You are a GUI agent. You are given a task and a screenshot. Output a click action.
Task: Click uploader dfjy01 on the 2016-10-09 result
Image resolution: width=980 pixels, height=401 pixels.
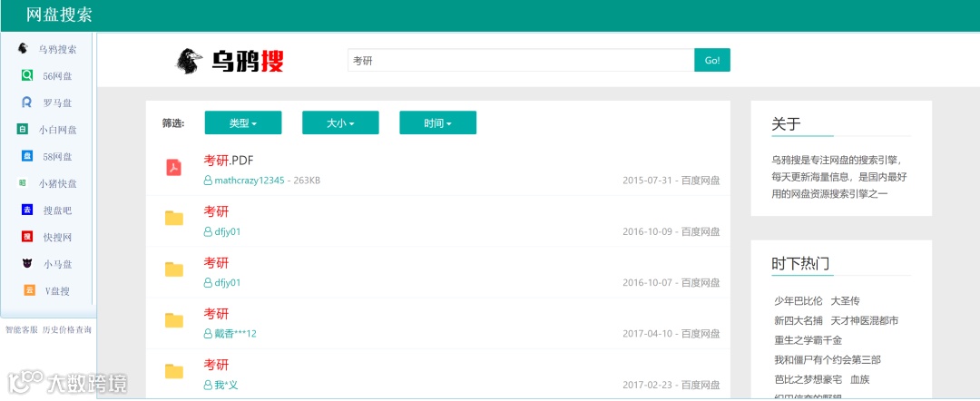[228, 231]
